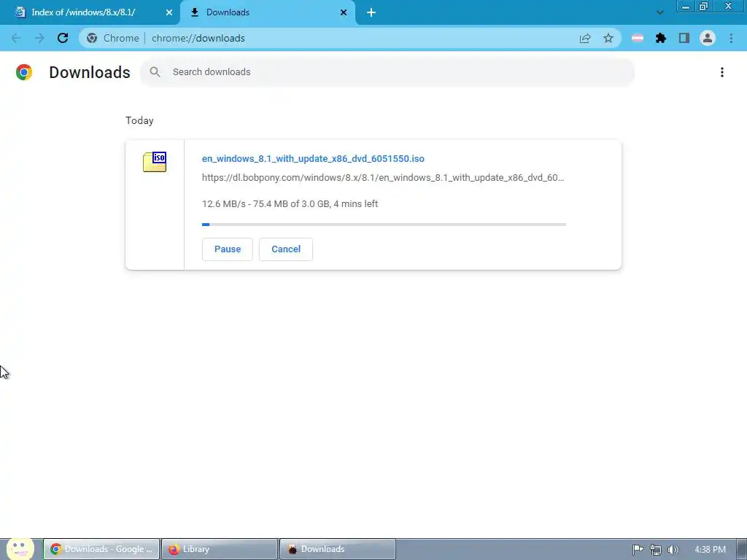The width and height of the screenshot is (747, 560).
Task: Open the side panel icon
Action: pyautogui.click(x=684, y=38)
